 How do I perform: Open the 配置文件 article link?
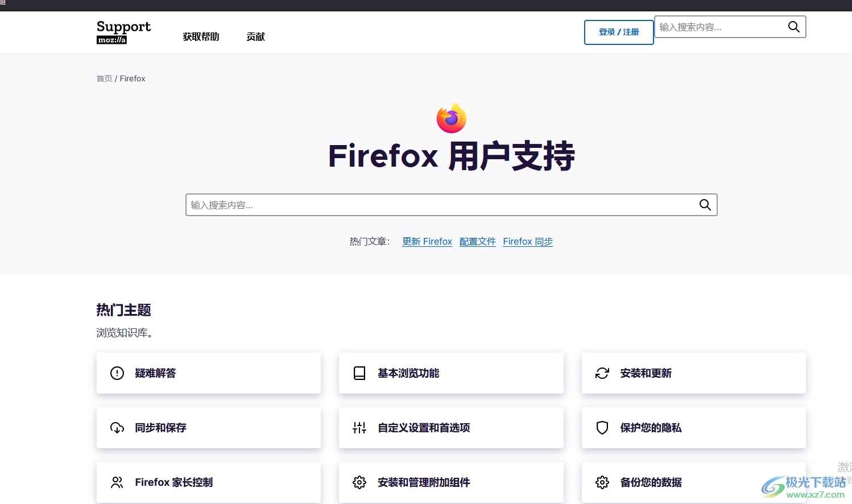(478, 241)
